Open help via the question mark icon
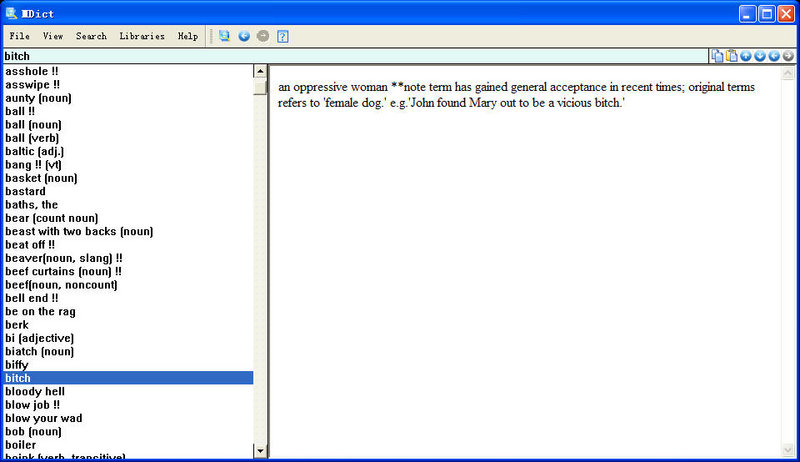The width and height of the screenshot is (800, 462). (x=283, y=36)
